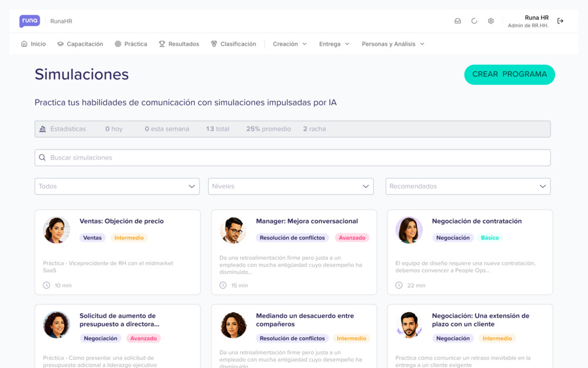Click the Buscar simulaciones search field
588x368 pixels.
pos(292,158)
